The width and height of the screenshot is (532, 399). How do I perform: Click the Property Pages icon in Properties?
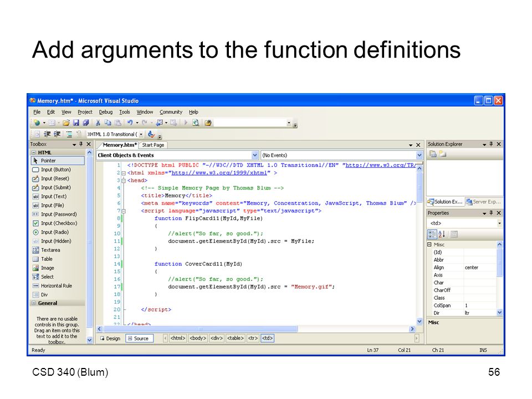(x=454, y=234)
